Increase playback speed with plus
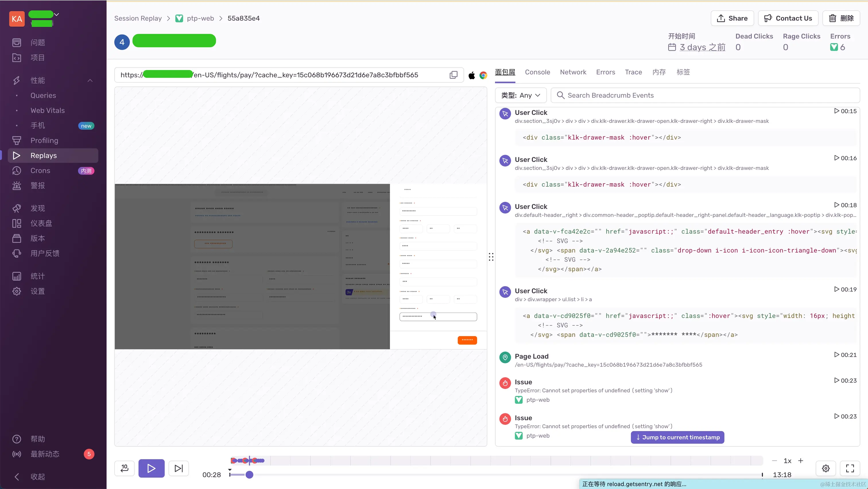The width and height of the screenshot is (868, 489). [801, 461]
